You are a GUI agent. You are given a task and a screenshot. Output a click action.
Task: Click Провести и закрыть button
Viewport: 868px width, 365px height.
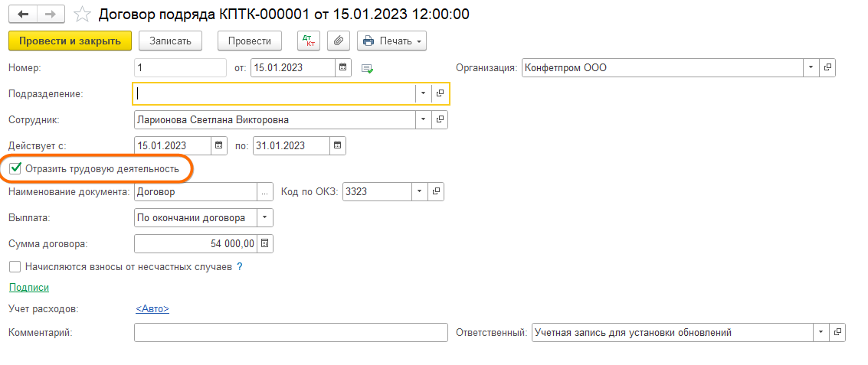tap(70, 41)
